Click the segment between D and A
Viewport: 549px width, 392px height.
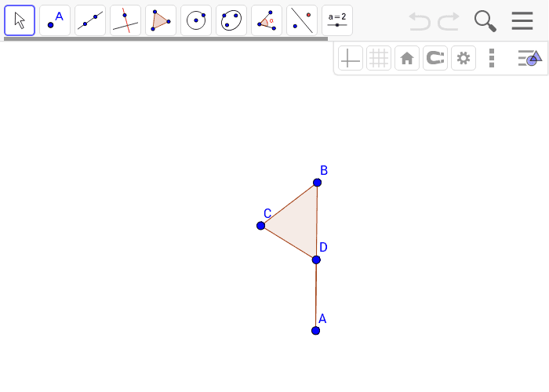pos(316,295)
